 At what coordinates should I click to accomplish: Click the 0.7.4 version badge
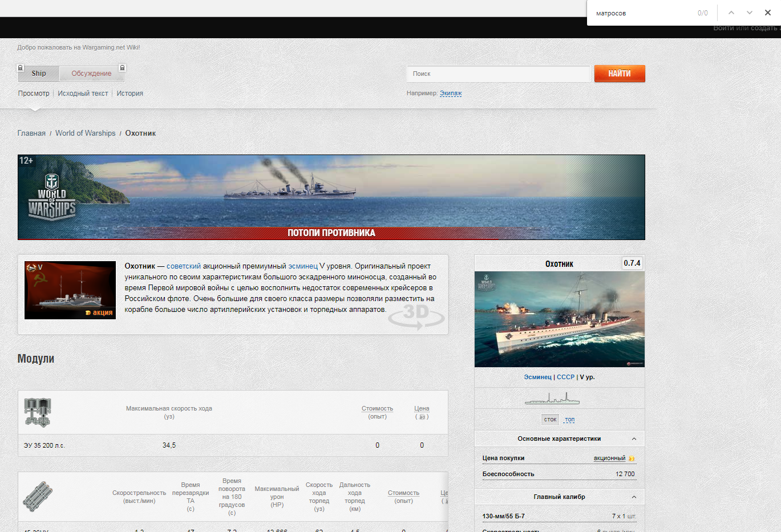click(x=632, y=263)
